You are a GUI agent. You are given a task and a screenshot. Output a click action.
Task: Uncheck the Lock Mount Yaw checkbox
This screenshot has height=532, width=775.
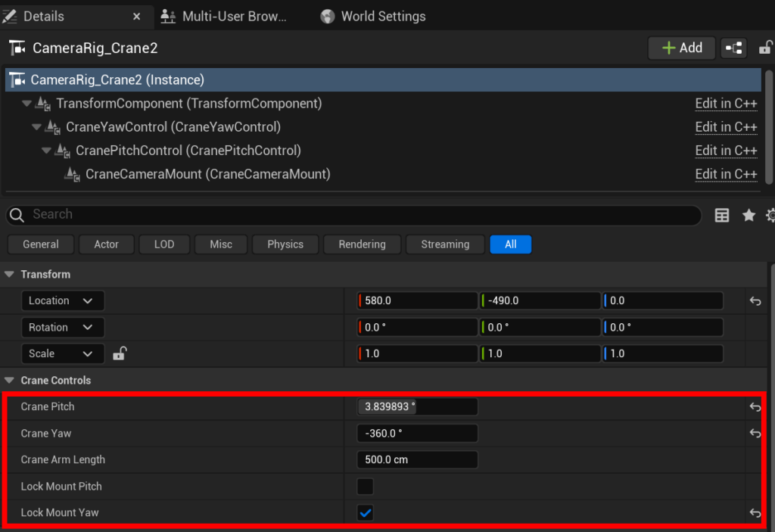click(365, 513)
